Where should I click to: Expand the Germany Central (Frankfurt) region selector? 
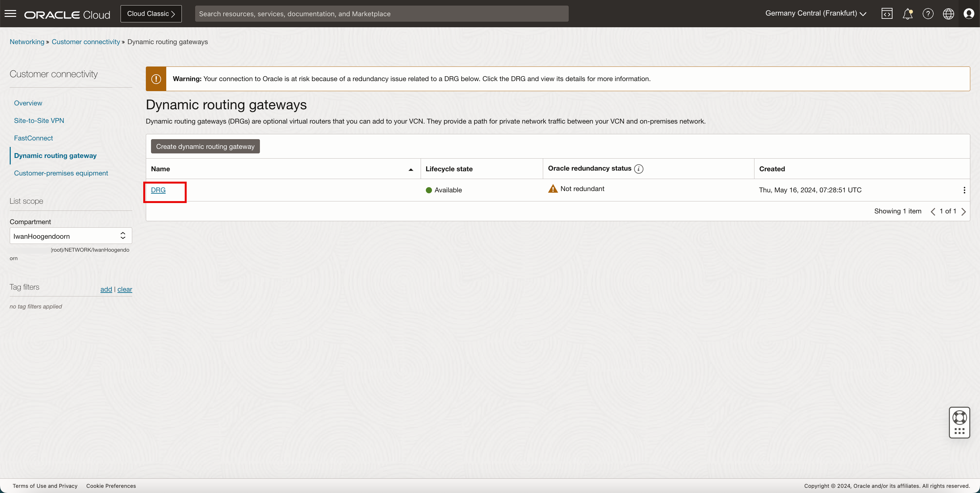[x=816, y=13]
